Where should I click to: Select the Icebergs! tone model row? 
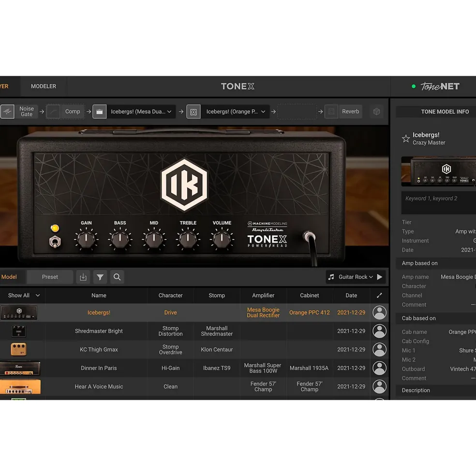coord(194,312)
